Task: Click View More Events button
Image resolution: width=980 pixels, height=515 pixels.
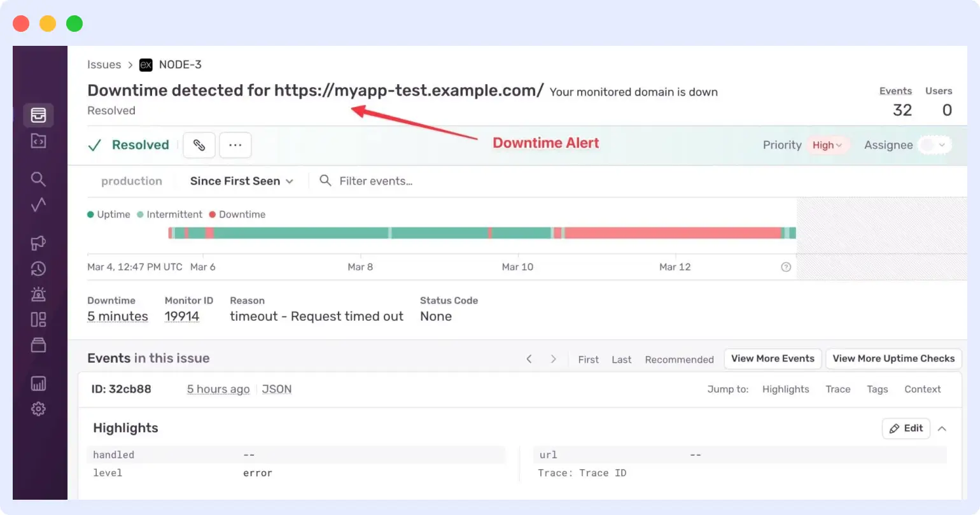Action: [x=773, y=358]
